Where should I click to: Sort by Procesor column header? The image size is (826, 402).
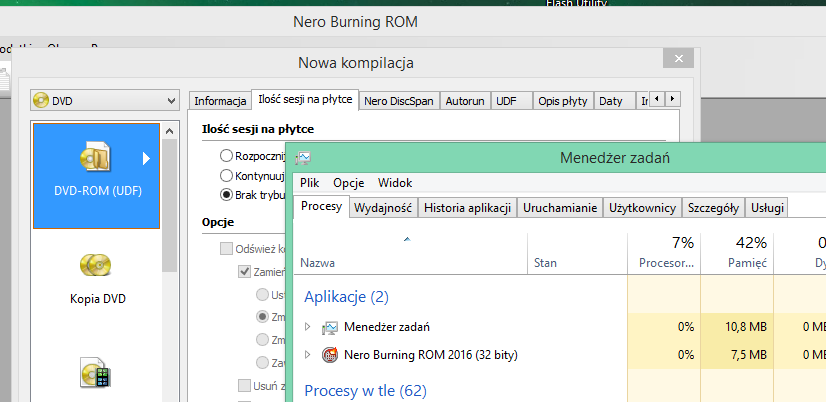pyautogui.click(x=665, y=252)
